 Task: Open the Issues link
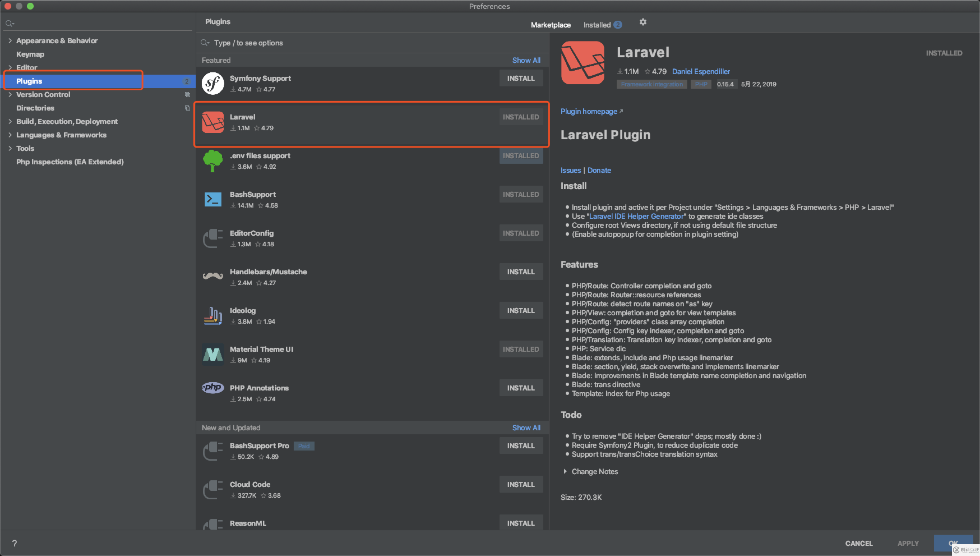pos(570,170)
